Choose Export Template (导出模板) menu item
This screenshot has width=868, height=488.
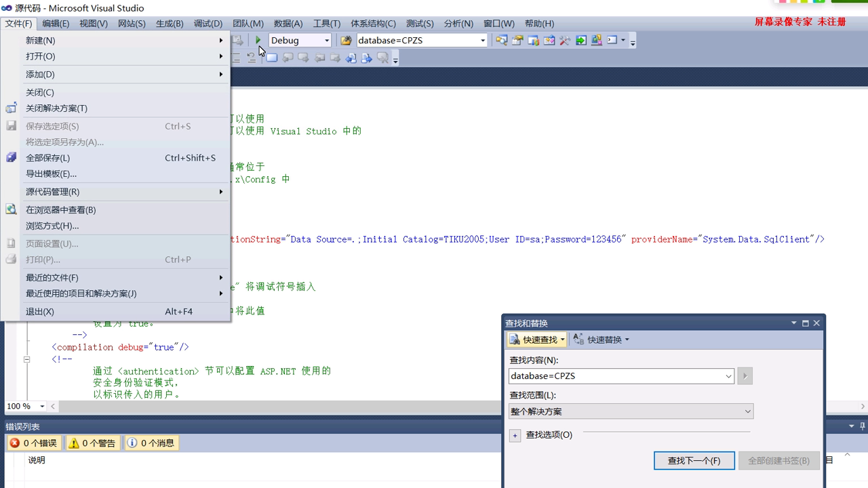(125, 174)
